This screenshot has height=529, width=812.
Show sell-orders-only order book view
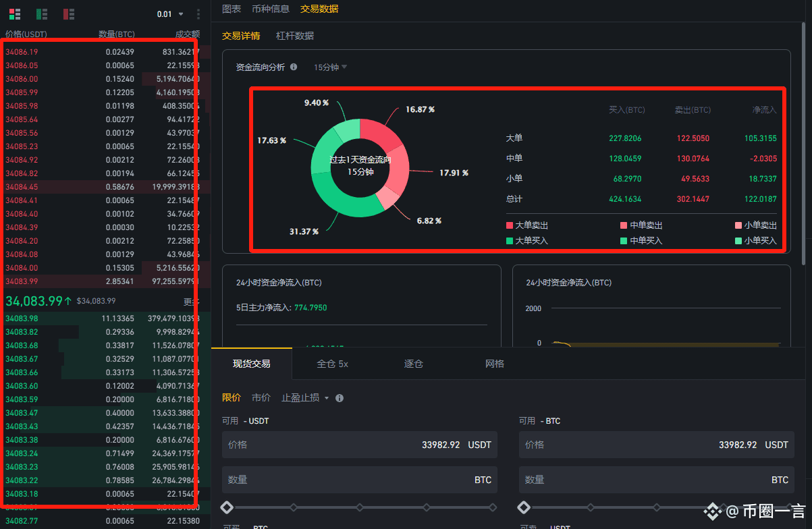coord(68,14)
